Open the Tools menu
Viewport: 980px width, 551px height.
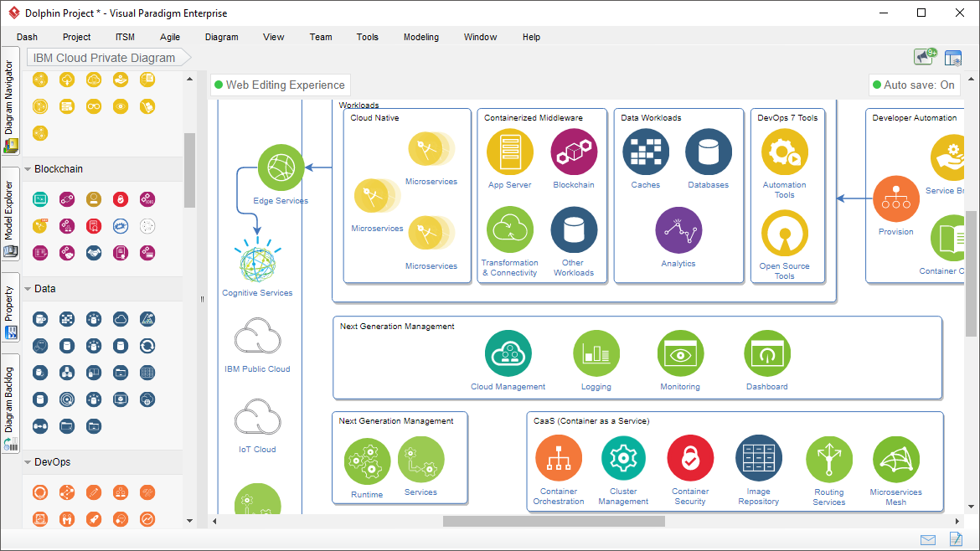pyautogui.click(x=368, y=37)
